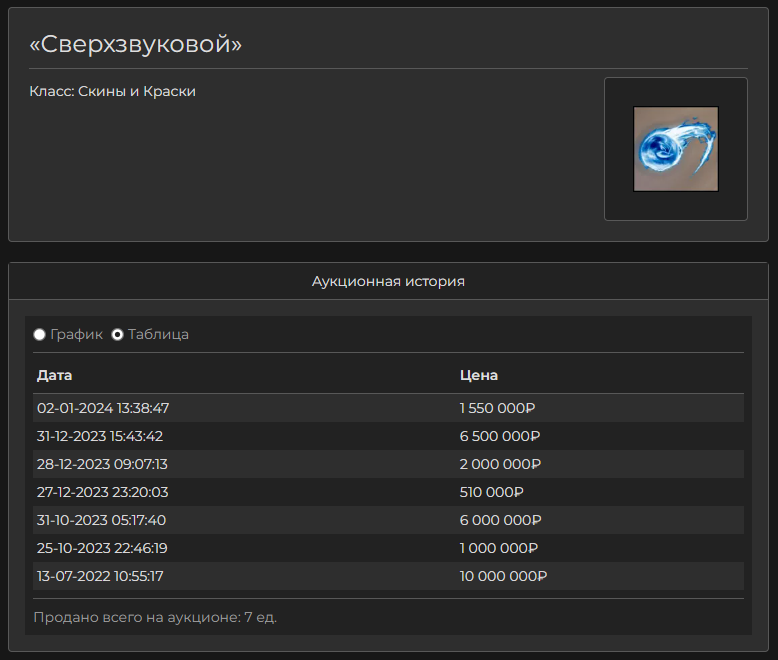Select date 02-01-2024 13:38:47
The image size is (778, 660).
(103, 408)
